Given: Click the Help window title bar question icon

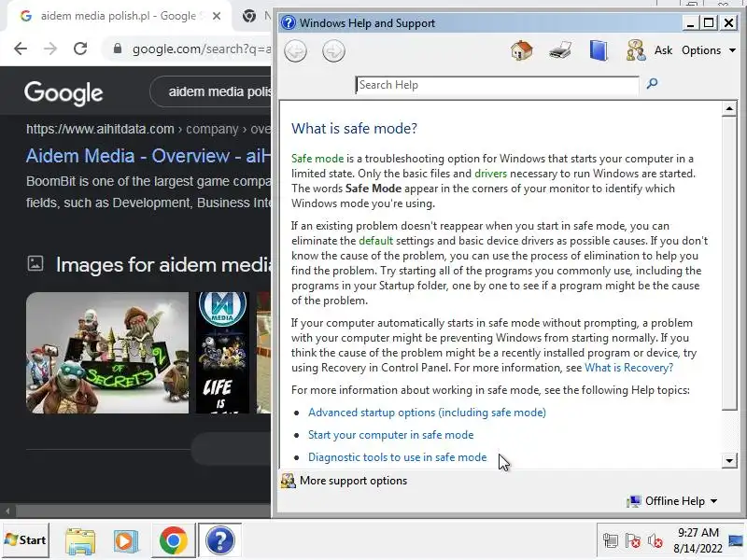Looking at the screenshot, I should coord(289,22).
